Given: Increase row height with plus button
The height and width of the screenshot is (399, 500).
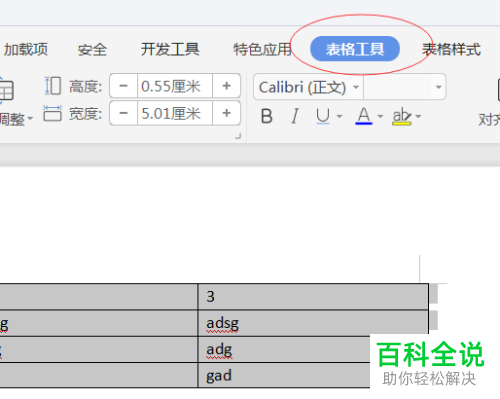Looking at the screenshot, I should coord(227,86).
